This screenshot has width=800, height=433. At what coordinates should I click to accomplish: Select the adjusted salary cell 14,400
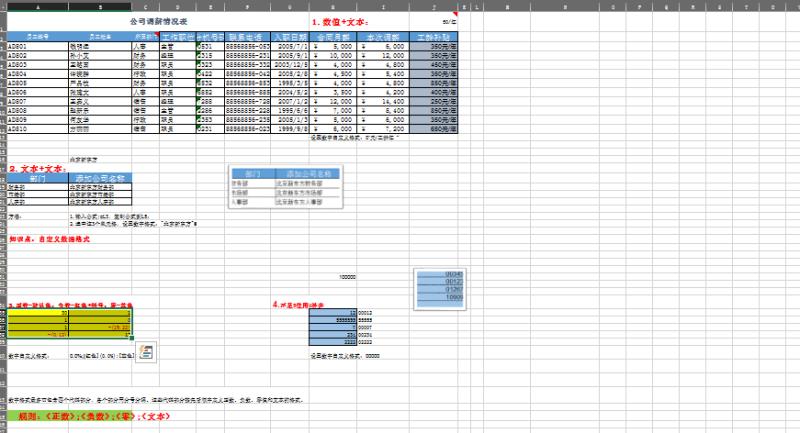(x=383, y=101)
